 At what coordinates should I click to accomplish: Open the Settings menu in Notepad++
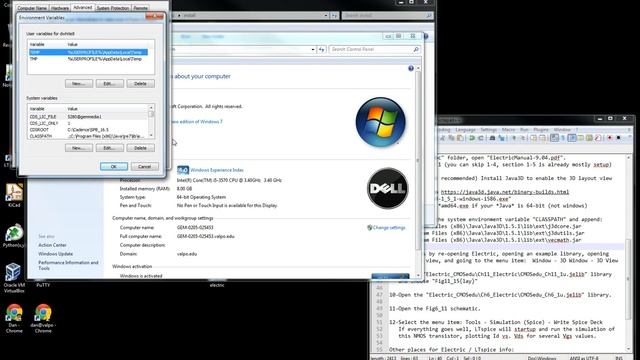489,130
